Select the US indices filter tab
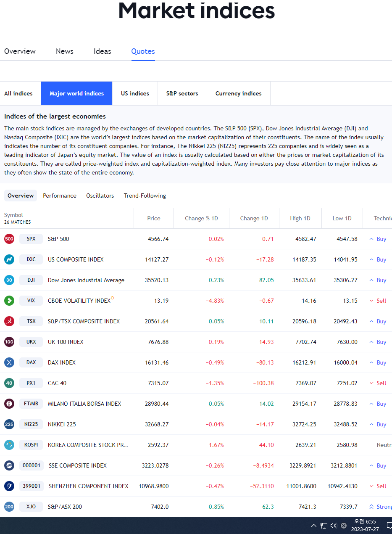The image size is (392, 534). click(135, 93)
